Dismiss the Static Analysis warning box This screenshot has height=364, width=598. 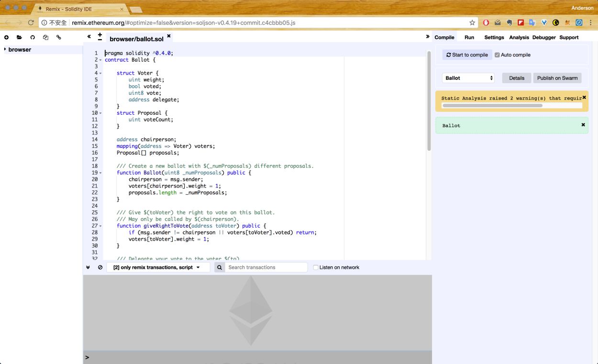coord(584,97)
